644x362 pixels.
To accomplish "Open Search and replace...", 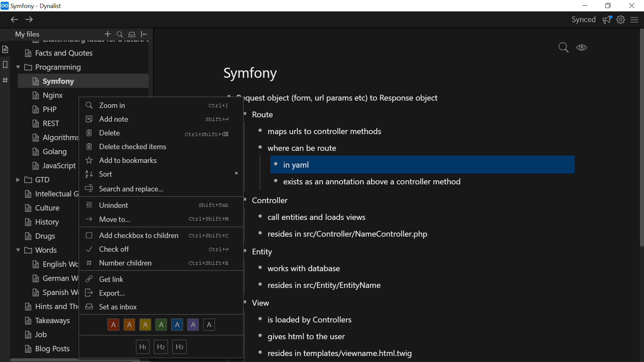I will (161, 189).
